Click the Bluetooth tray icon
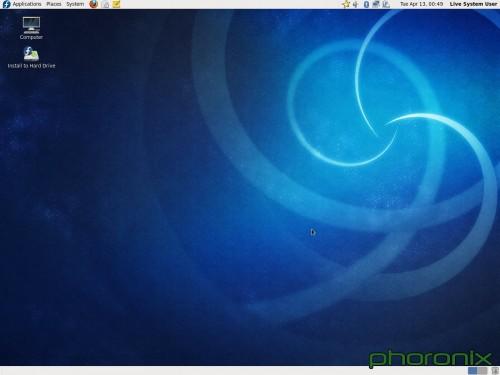The width and height of the screenshot is (500, 375). [366, 4]
